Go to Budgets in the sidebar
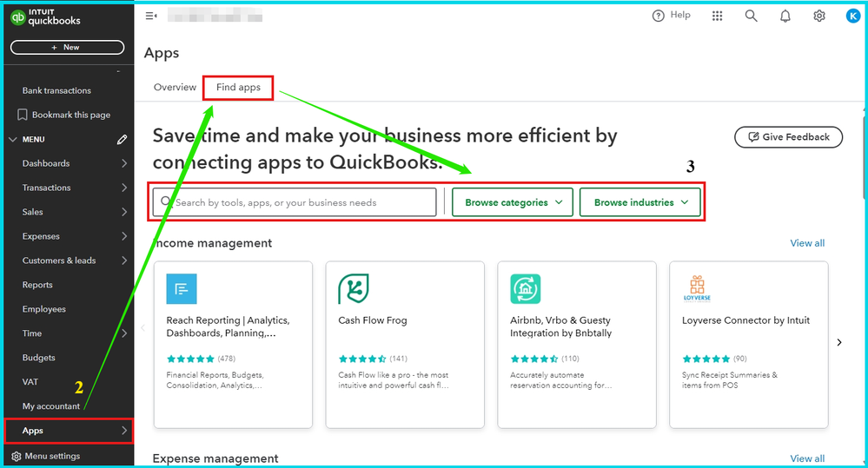868x468 pixels. (39, 358)
